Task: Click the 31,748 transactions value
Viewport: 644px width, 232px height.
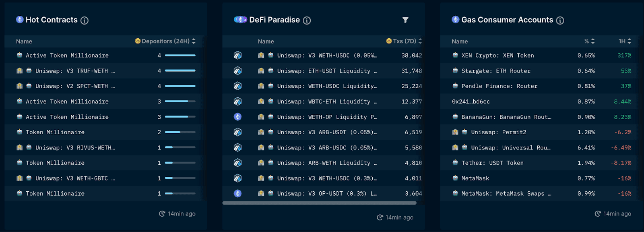Action: (412, 71)
